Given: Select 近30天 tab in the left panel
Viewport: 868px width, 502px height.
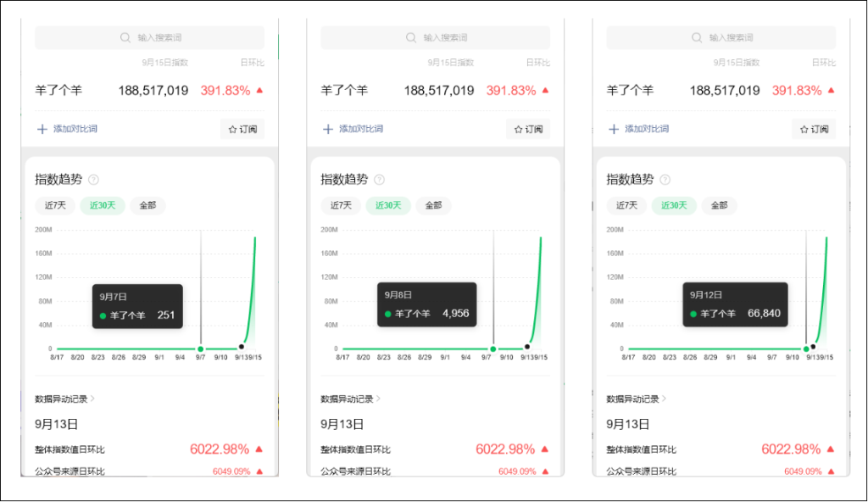Looking at the screenshot, I should tap(103, 205).
